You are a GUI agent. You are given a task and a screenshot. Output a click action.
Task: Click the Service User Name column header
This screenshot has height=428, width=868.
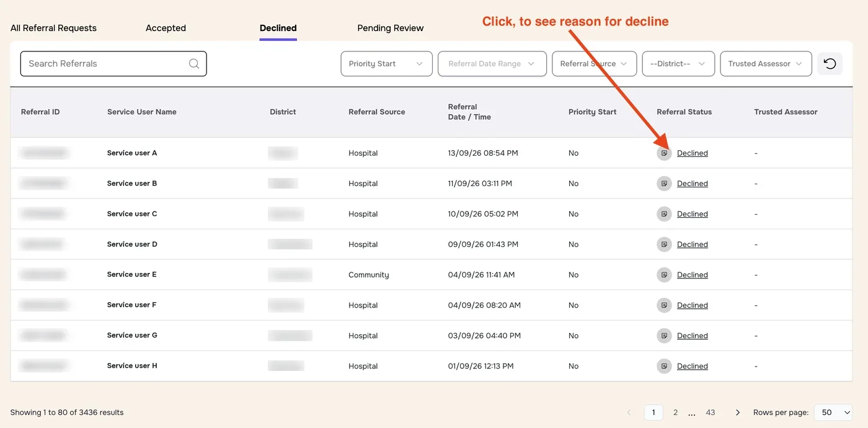142,112
